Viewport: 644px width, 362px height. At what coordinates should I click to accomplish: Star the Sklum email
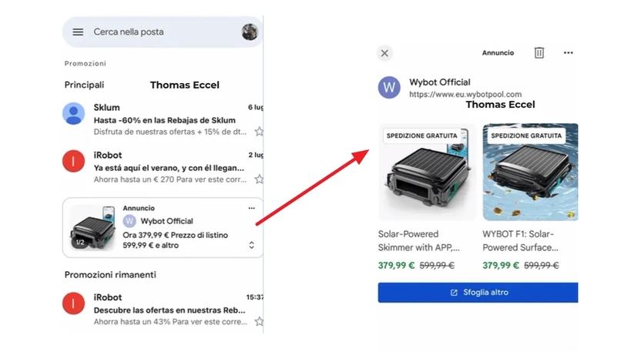[259, 132]
